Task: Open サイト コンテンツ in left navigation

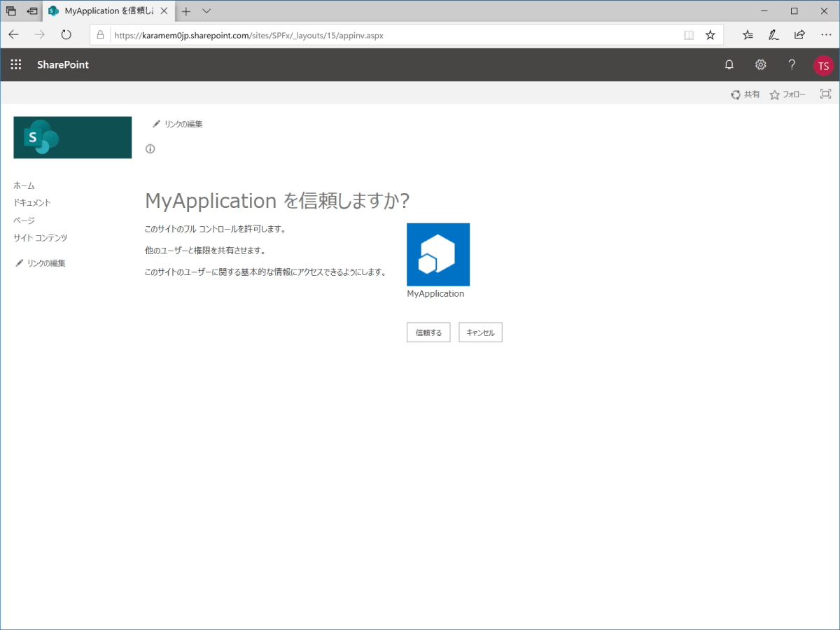Action: (x=41, y=238)
